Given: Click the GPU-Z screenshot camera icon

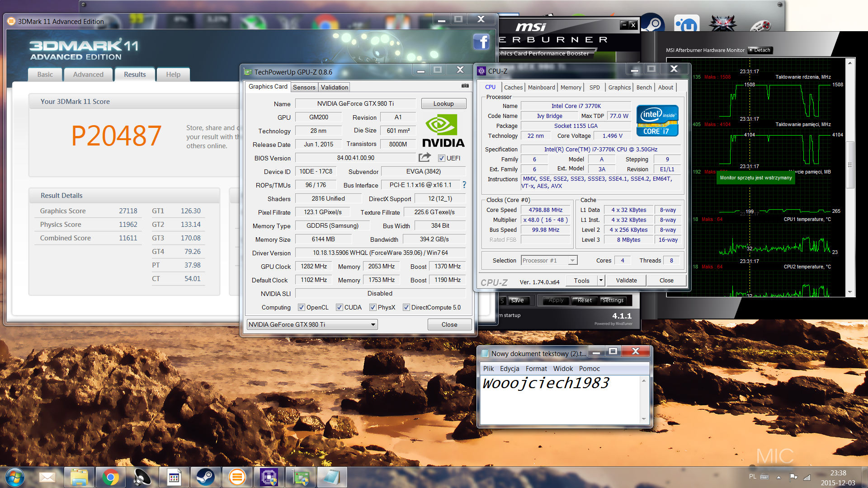Looking at the screenshot, I should (x=465, y=85).
